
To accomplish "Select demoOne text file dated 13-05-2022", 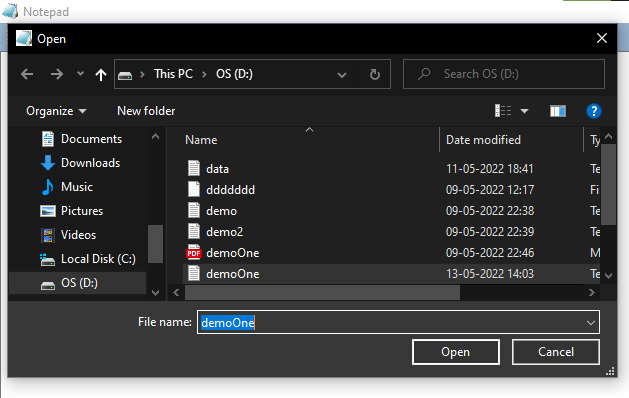I will click(x=233, y=274).
